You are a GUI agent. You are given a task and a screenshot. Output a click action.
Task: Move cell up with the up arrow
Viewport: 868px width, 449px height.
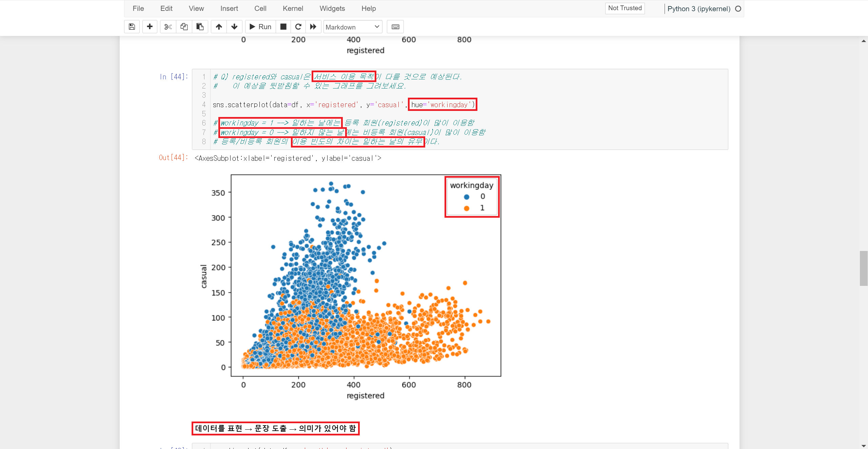219,27
